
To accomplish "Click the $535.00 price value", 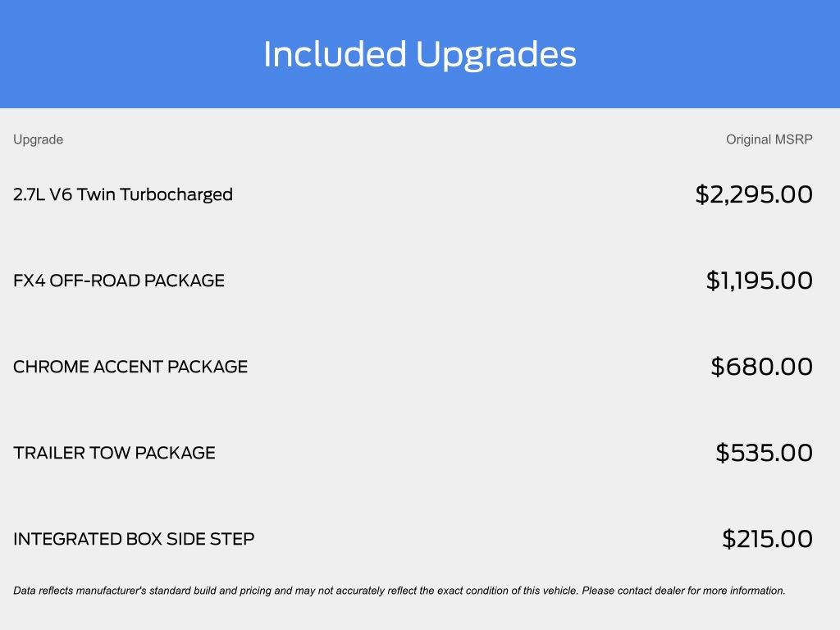I will click(764, 453).
